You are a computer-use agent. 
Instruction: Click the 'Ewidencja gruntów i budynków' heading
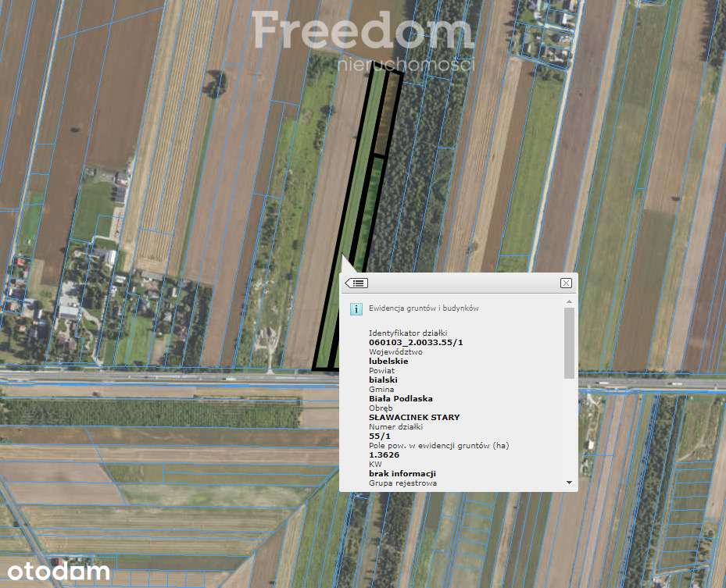point(424,308)
